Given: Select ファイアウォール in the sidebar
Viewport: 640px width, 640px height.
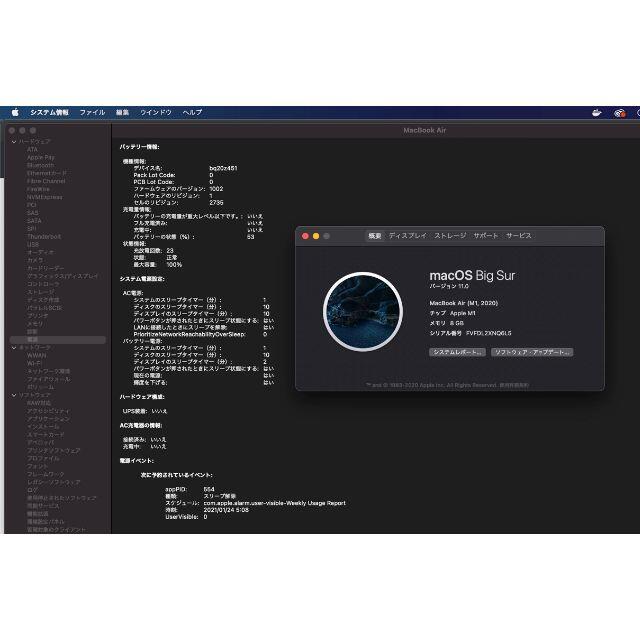Looking at the screenshot, I should (49, 379).
